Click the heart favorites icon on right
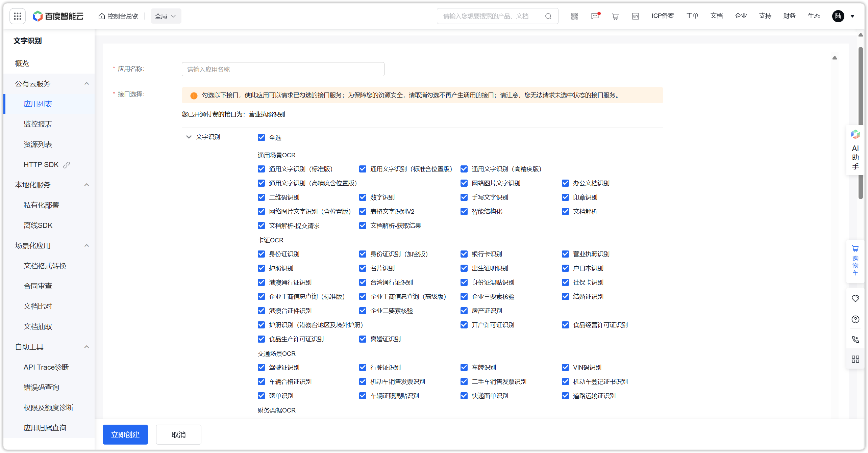868x453 pixels. tap(855, 299)
